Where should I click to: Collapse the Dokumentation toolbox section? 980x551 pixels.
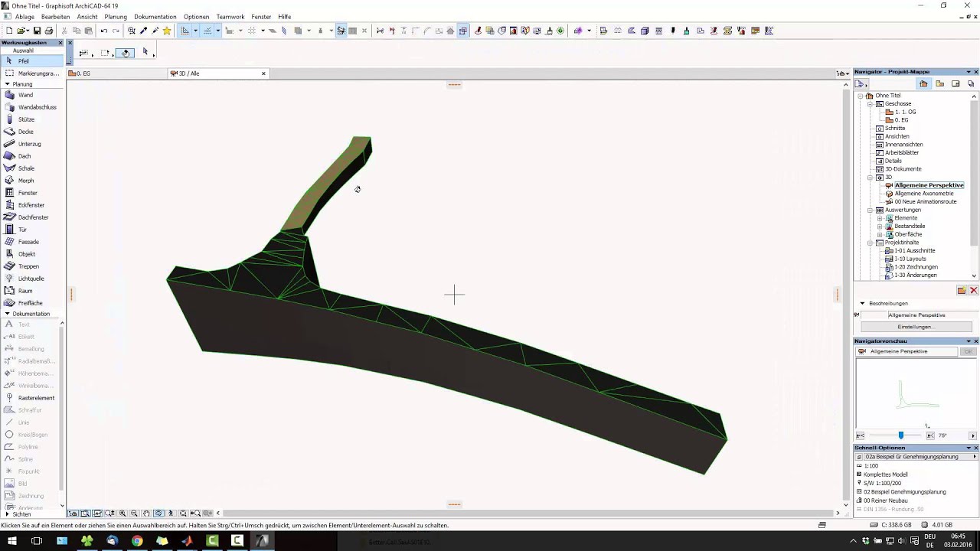[7, 314]
